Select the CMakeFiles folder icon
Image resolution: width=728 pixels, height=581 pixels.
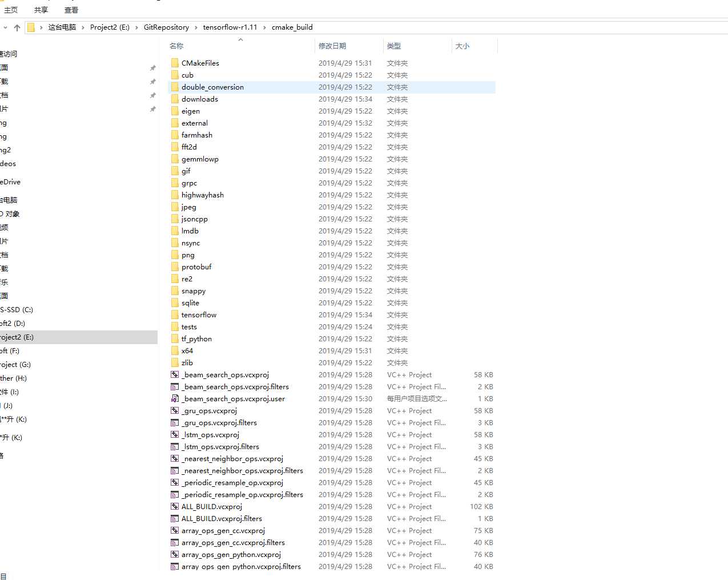point(175,63)
